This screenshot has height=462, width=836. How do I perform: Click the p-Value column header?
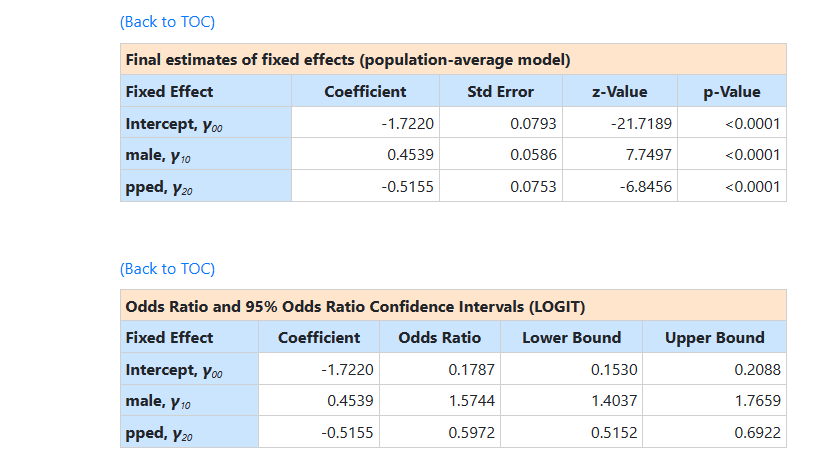click(x=732, y=91)
